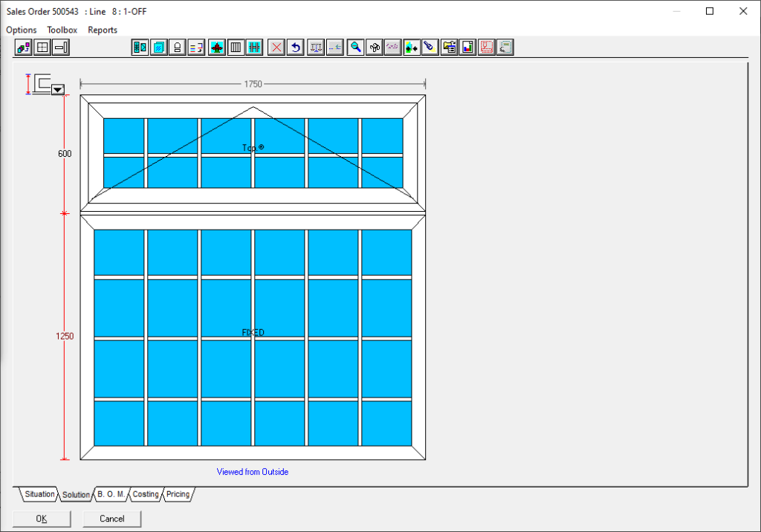761x532 pixels.
Task: Open the Reports menu
Action: (x=103, y=30)
